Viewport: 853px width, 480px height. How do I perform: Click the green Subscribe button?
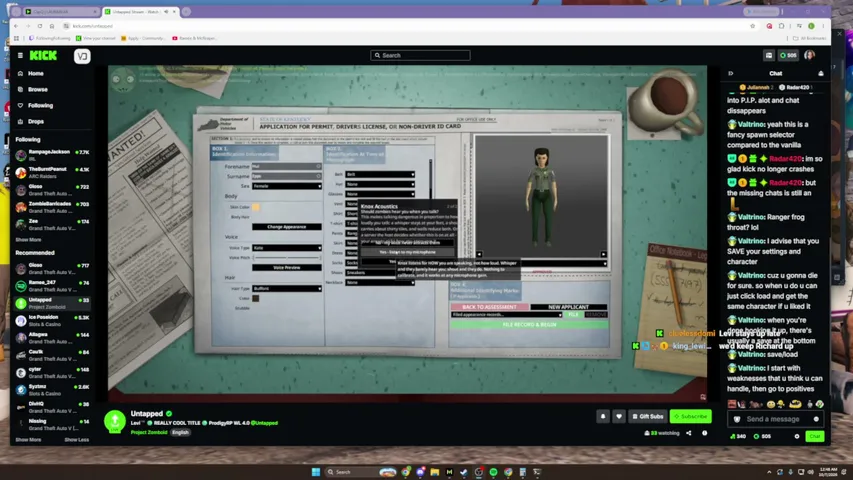click(690, 416)
